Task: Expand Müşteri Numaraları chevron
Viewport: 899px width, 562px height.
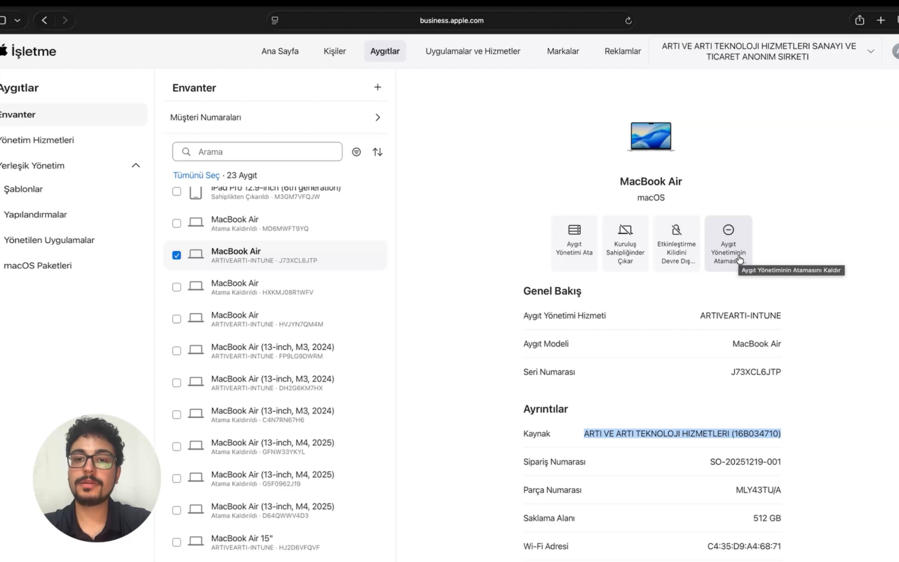Action: coord(377,117)
